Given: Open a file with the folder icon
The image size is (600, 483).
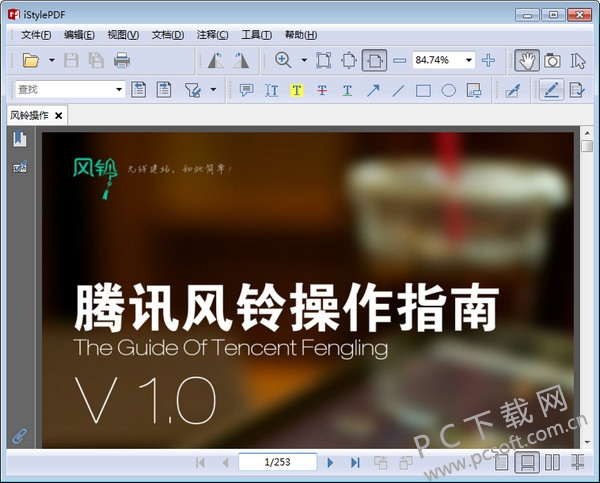Looking at the screenshot, I should pos(31,60).
